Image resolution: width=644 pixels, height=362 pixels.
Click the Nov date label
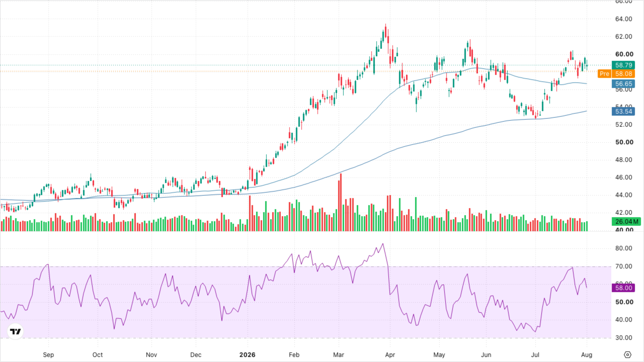click(151, 355)
